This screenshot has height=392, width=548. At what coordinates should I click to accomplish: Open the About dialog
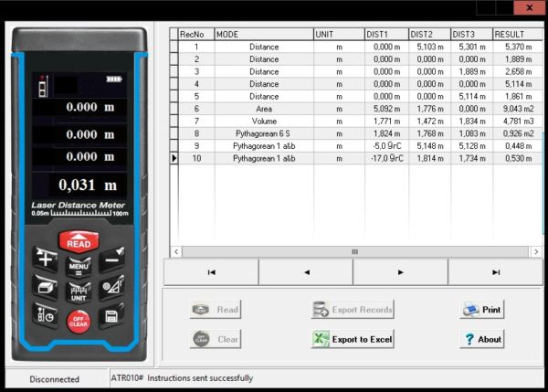click(481, 339)
